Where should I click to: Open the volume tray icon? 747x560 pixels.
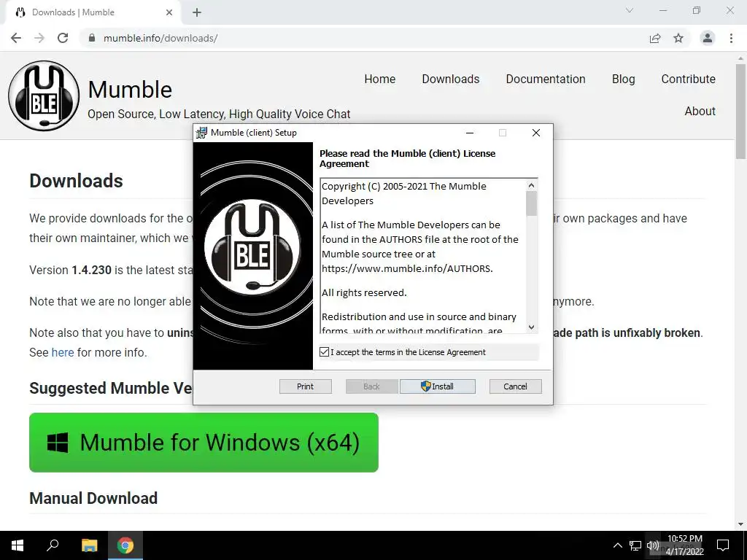point(652,545)
